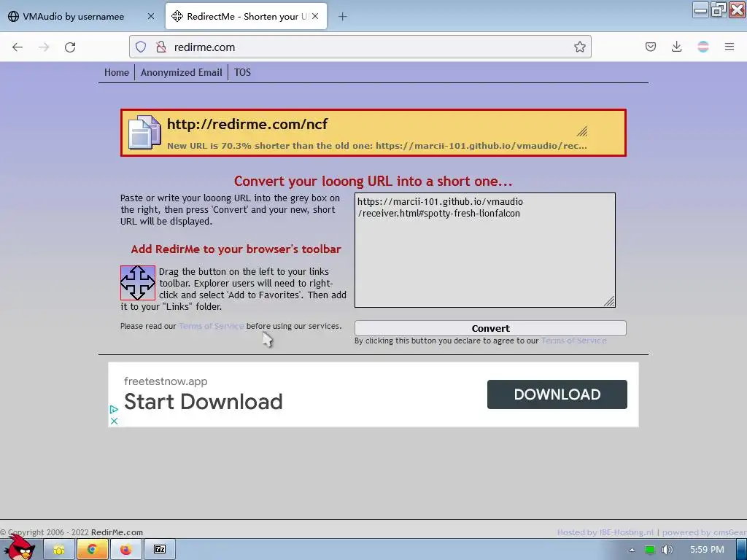The image size is (747, 560).
Task: Click the green network tray icon
Action: (x=649, y=550)
